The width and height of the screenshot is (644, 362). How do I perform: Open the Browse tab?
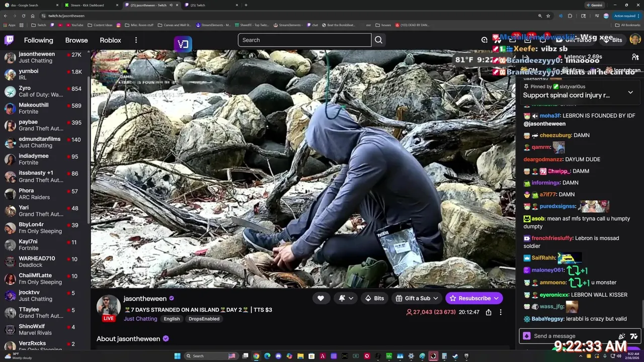point(76,40)
